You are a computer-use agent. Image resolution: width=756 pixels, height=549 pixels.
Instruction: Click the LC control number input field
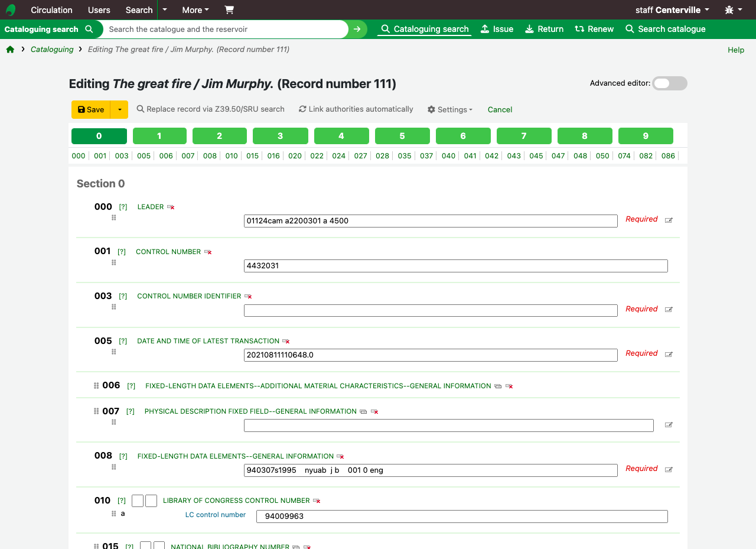point(462,516)
